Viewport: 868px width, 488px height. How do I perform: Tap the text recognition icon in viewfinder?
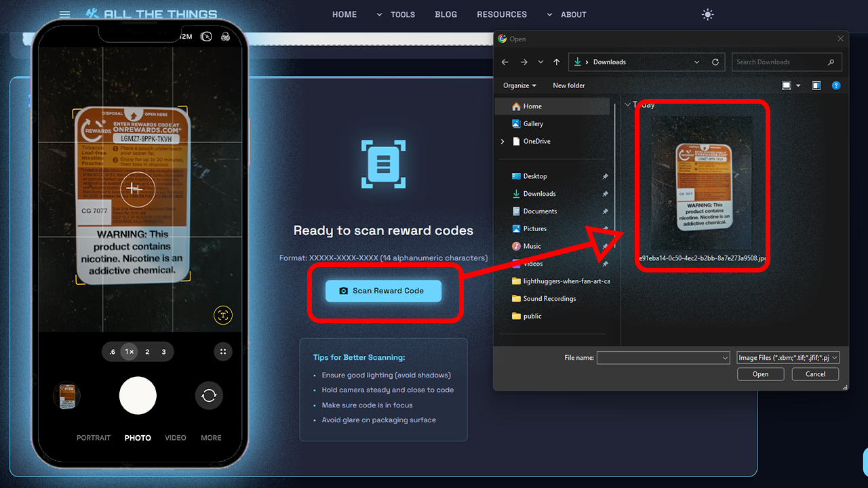[x=223, y=314]
